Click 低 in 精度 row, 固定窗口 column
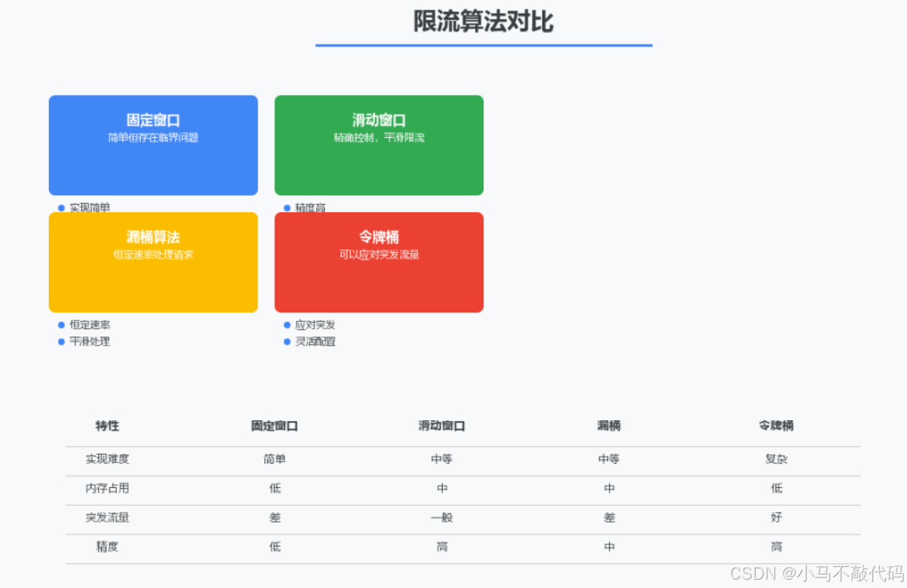 274,547
